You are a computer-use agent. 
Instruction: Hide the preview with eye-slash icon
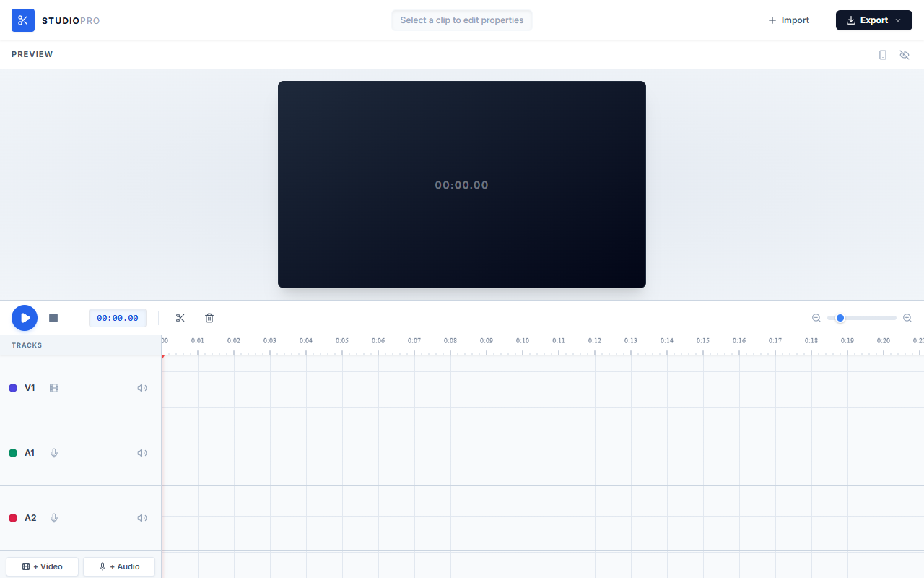(905, 55)
